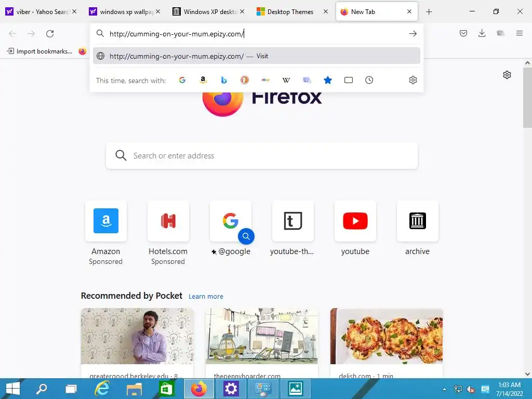Open the thepennyhoarder.com Pocket story thumbnail
532x399 pixels.
pyautogui.click(x=262, y=336)
